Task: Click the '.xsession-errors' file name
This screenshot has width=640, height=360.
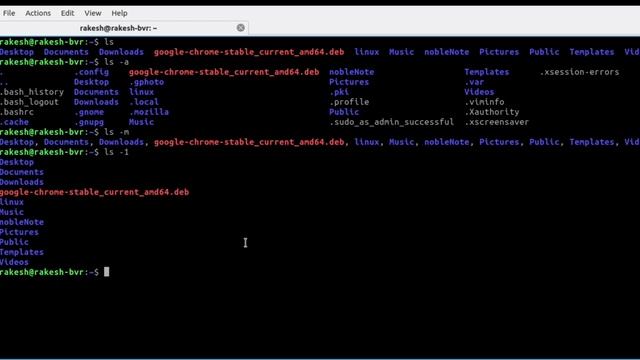Action: pyautogui.click(x=580, y=72)
